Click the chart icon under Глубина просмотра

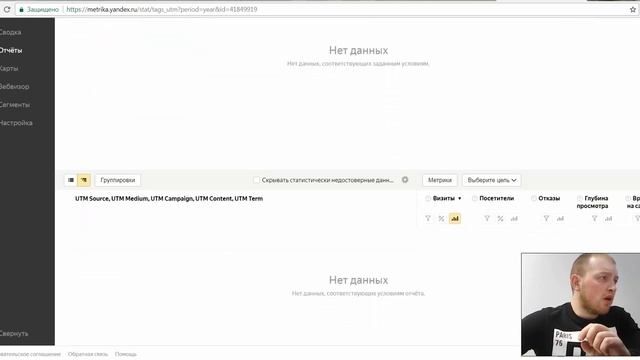tap(608, 219)
